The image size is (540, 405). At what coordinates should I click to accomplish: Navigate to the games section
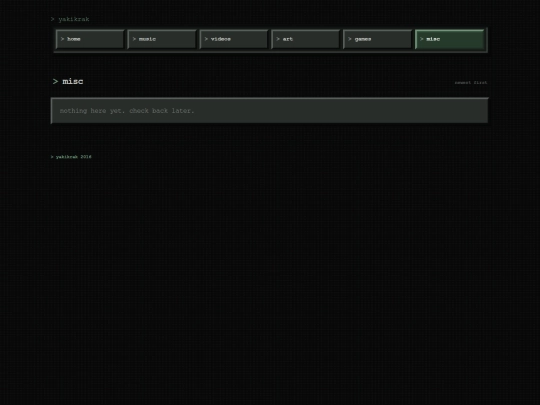click(377, 39)
